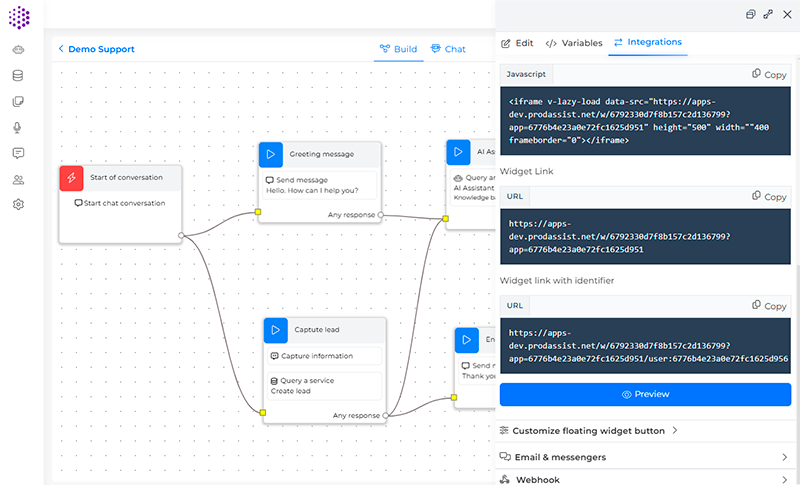Open the Edit tab
Screen dimensions: 800x485
[x=517, y=43]
